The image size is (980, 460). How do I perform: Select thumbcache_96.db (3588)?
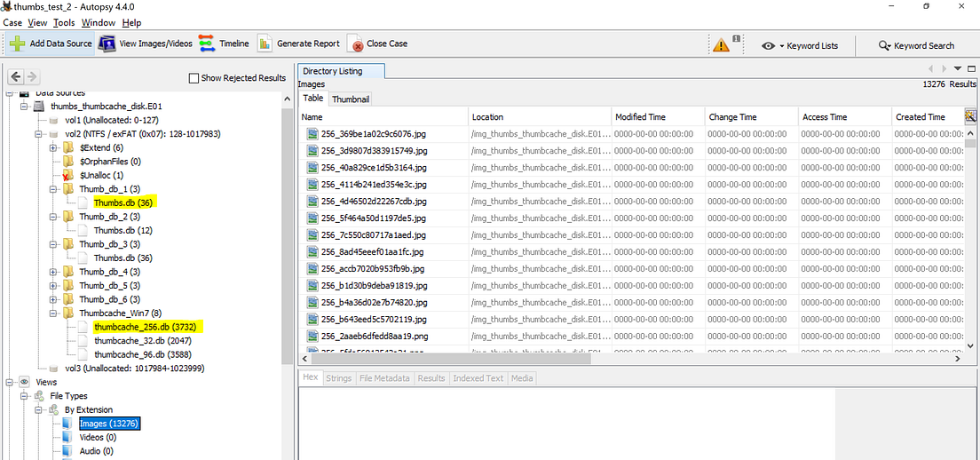pyautogui.click(x=143, y=355)
